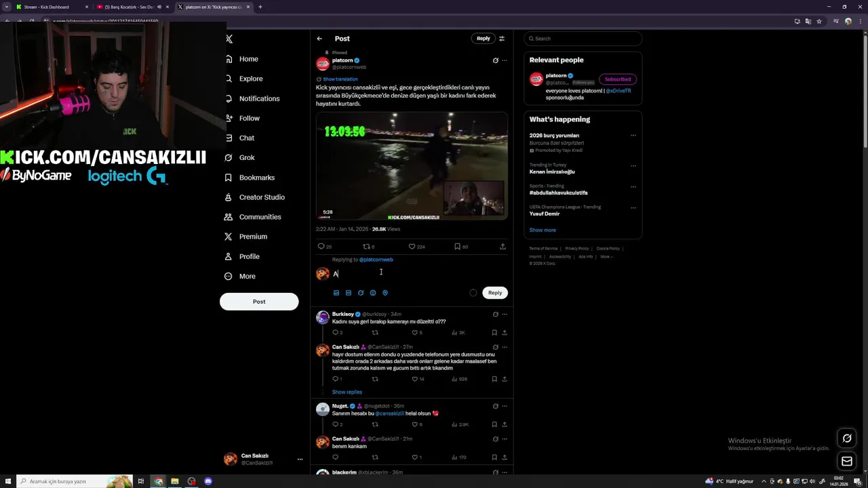Screen dimensions: 868x488
Task: Click Show replies link
Action: pyautogui.click(x=347, y=392)
